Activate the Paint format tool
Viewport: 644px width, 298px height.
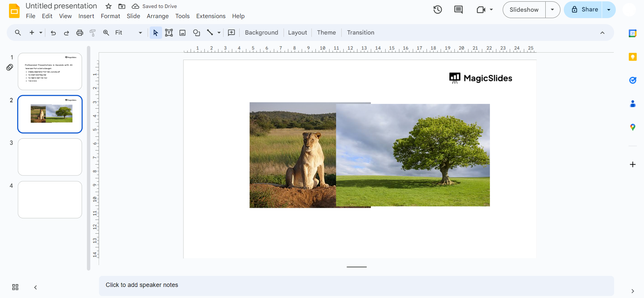click(93, 33)
